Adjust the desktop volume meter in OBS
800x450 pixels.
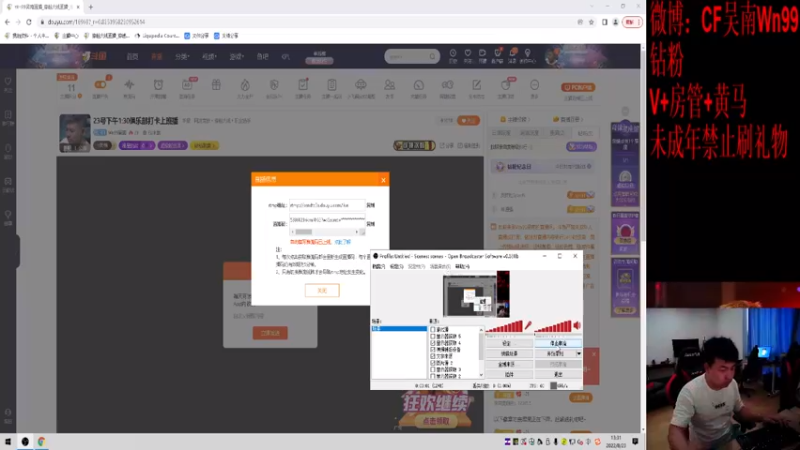(x=553, y=327)
